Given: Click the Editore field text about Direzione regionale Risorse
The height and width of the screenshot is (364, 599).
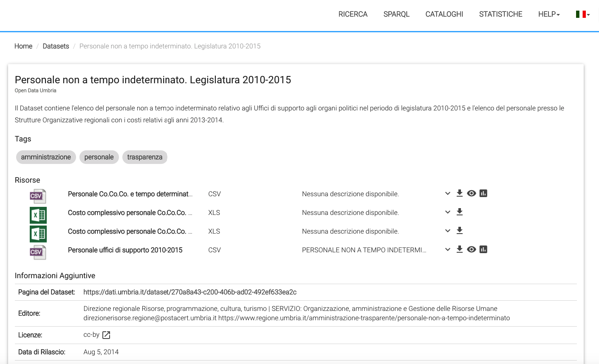Looking at the screenshot, I should [x=297, y=313].
